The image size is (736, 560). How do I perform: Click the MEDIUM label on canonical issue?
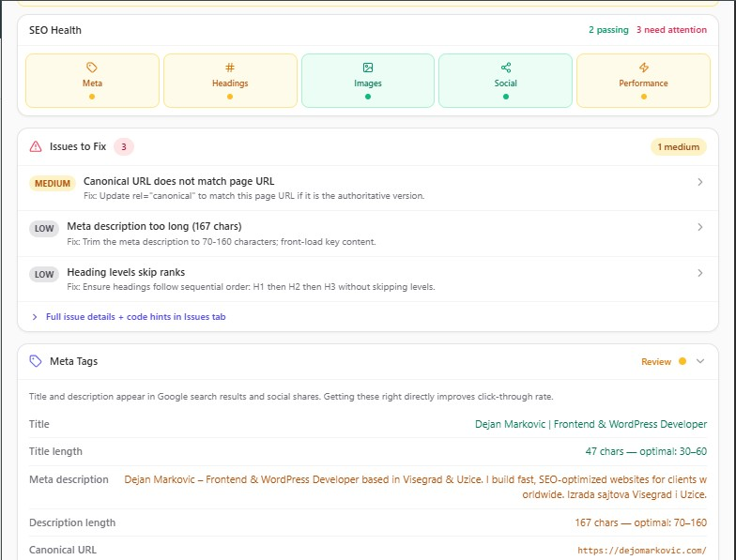point(53,184)
